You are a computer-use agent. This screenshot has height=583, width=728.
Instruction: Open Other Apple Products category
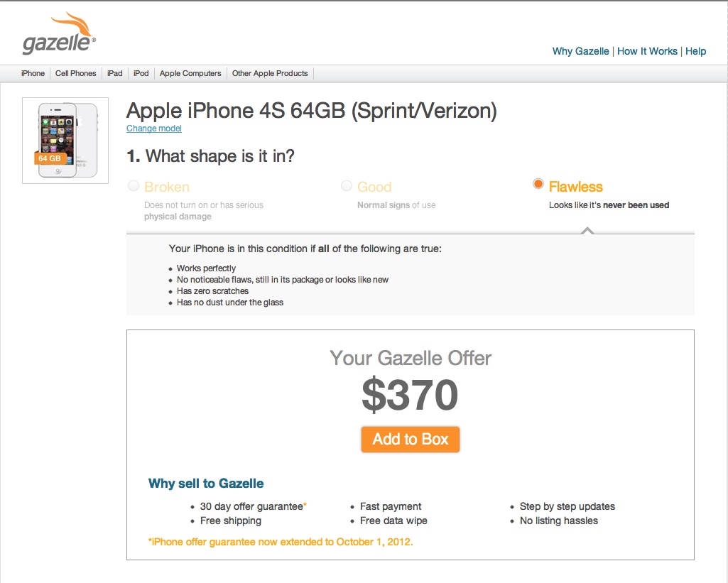click(270, 73)
